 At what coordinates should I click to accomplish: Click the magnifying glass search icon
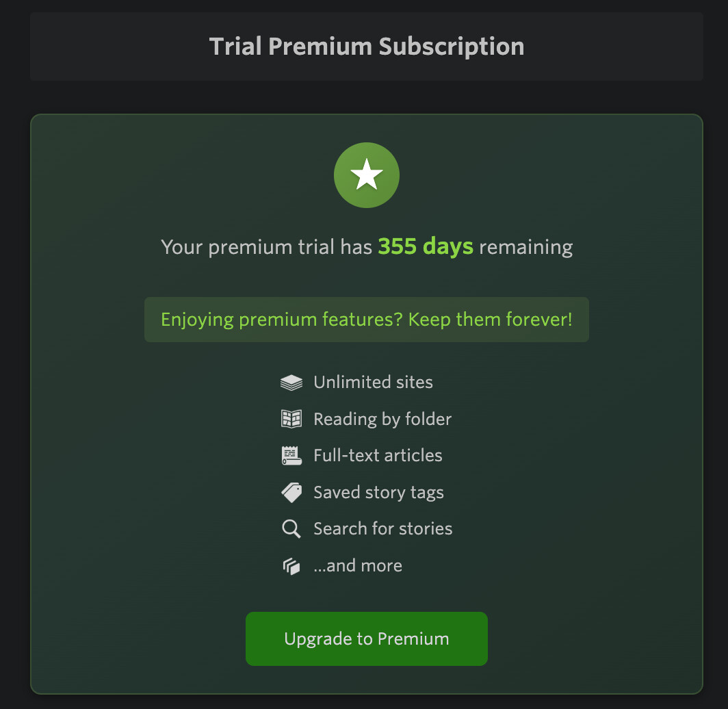[291, 529]
